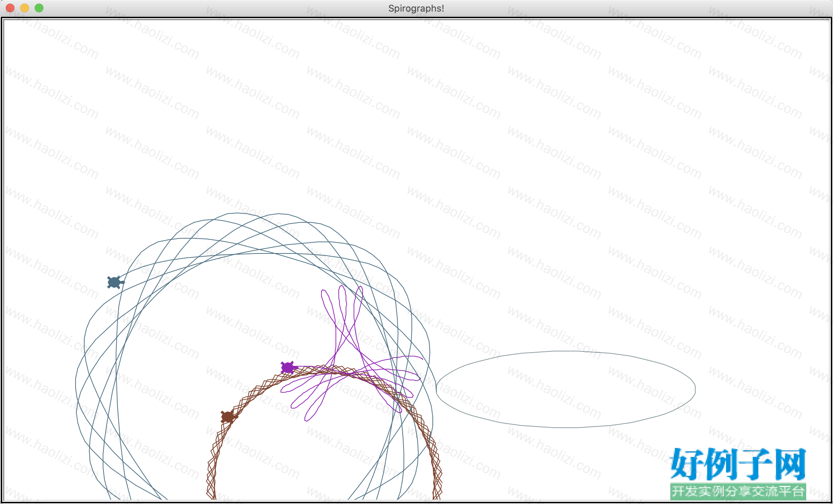The height and width of the screenshot is (504, 833).
Task: Close the Spirographs! window
Action: pyautogui.click(x=10, y=8)
